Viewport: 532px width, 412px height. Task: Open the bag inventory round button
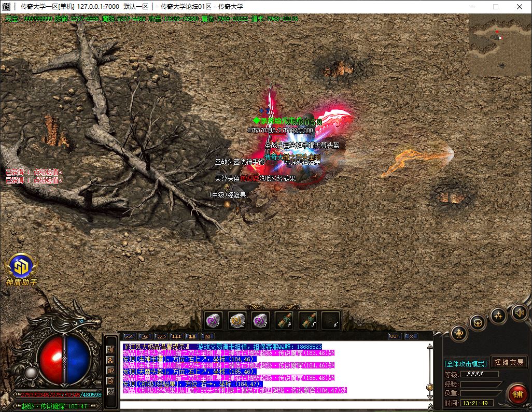click(478, 322)
